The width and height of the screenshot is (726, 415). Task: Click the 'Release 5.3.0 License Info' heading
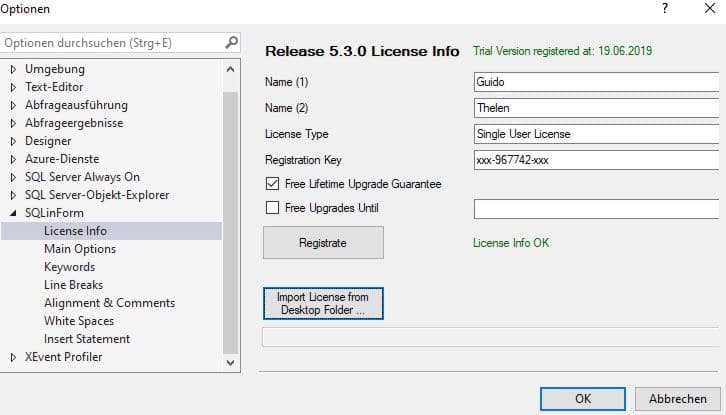point(362,51)
